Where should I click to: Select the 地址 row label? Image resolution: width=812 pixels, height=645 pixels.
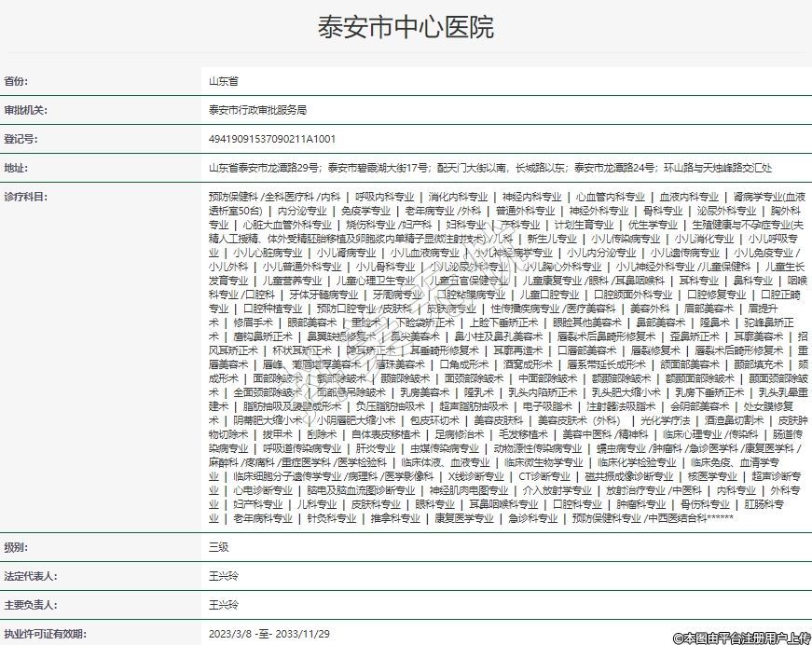click(17, 168)
